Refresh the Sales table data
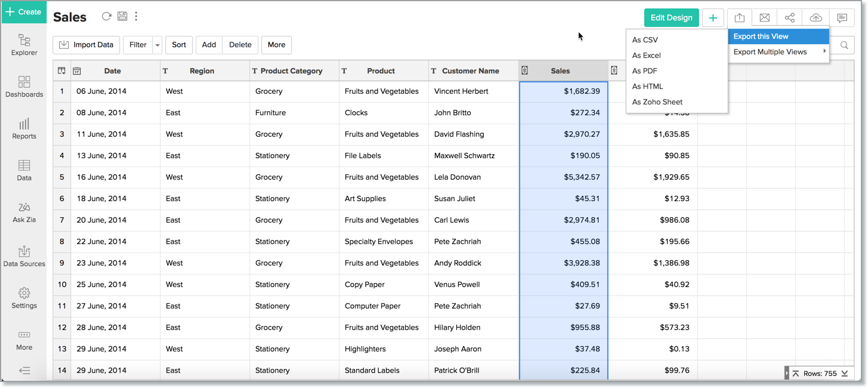Viewport: 868px width, 388px height. click(107, 17)
